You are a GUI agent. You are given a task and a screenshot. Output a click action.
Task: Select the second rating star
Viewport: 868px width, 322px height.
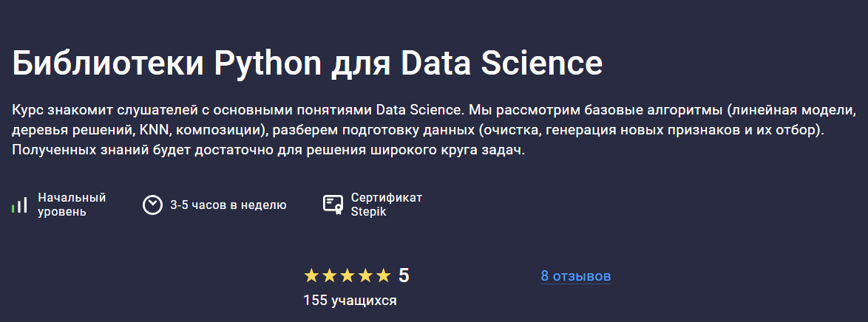tap(329, 276)
